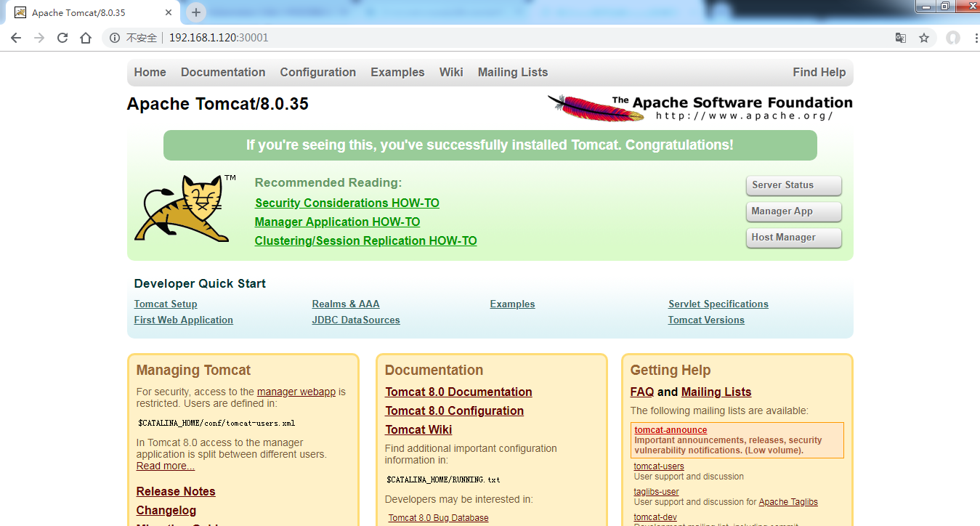Click the browser back arrow
980x526 pixels.
[16, 38]
